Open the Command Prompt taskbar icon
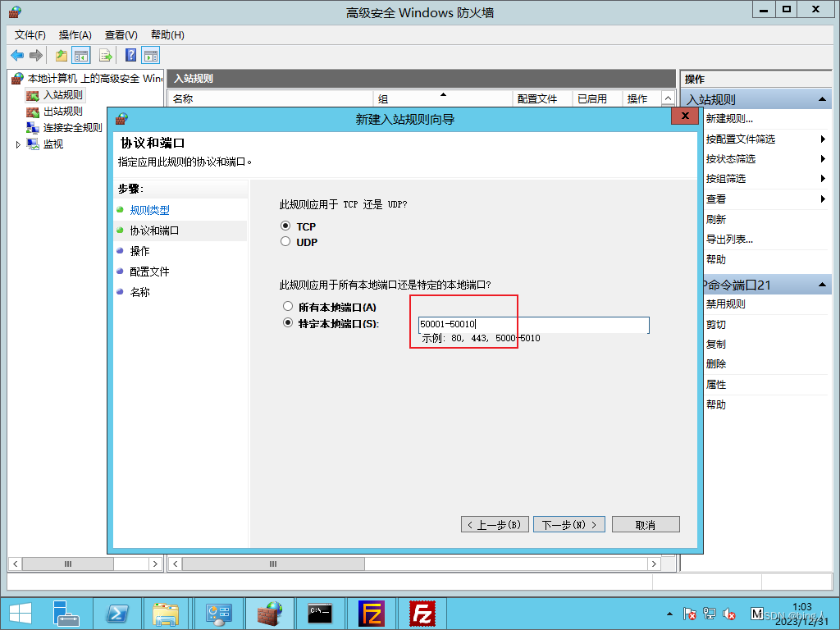840x630 pixels. click(x=321, y=614)
